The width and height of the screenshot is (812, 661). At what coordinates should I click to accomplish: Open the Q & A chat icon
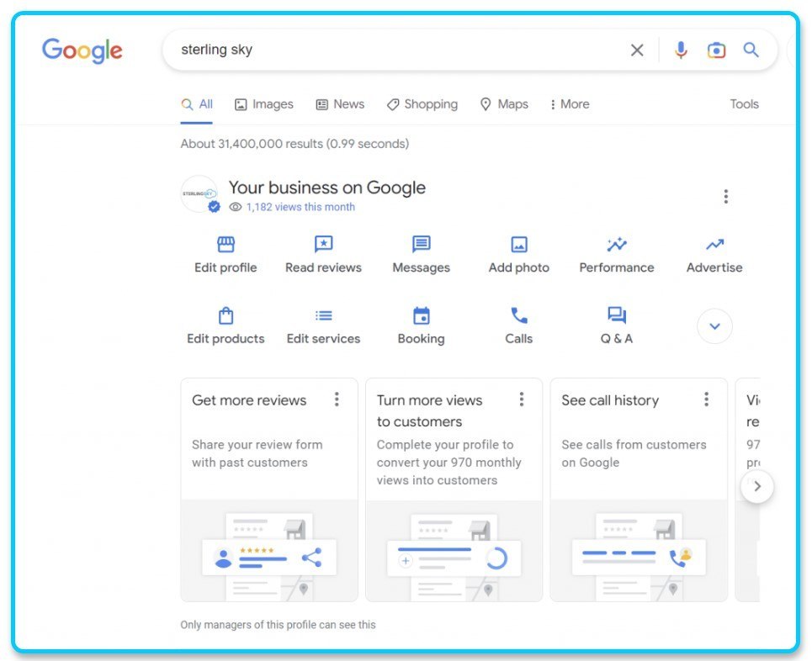[x=617, y=315]
